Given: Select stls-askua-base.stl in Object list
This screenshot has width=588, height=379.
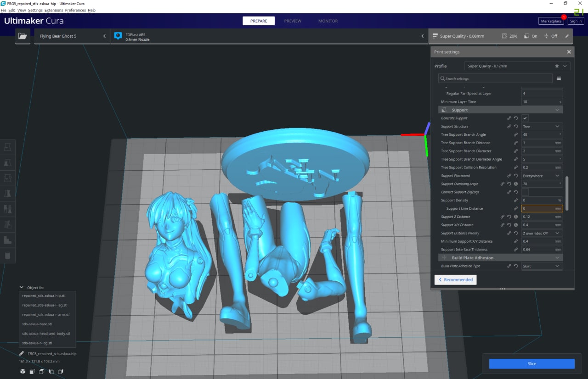Looking at the screenshot, I should 37,324.
